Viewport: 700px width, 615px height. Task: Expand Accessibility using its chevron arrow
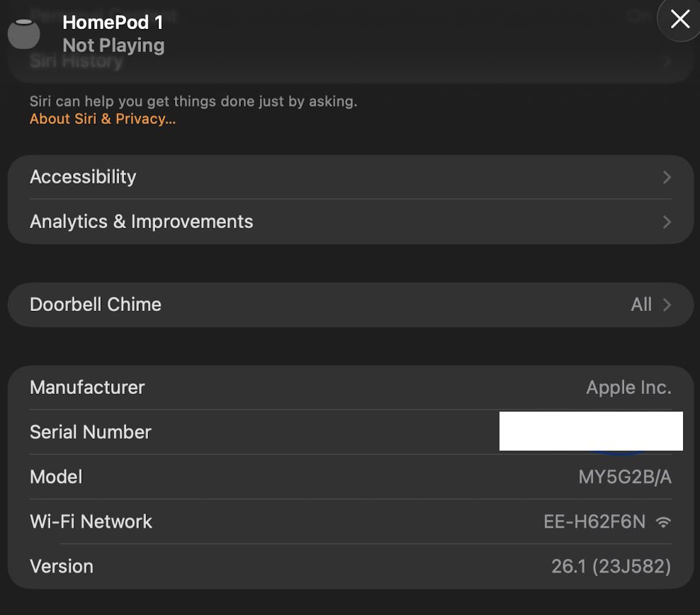(666, 177)
